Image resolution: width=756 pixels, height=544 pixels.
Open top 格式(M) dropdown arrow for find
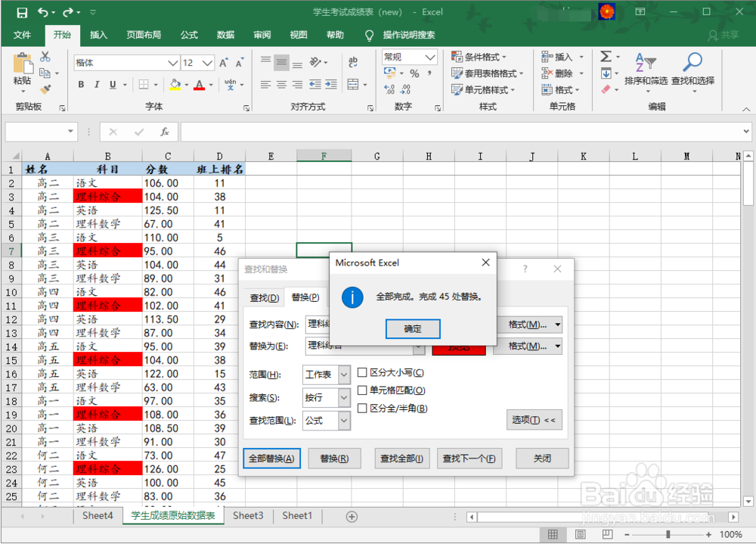point(557,325)
